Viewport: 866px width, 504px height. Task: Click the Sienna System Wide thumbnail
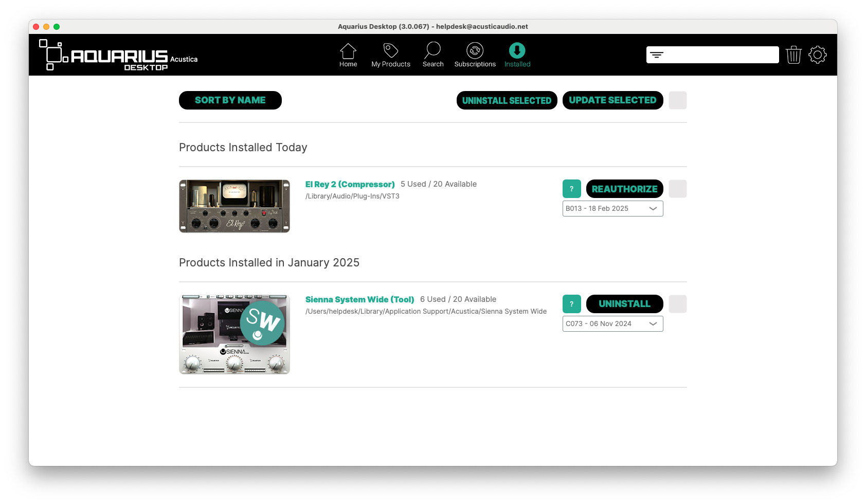coord(234,334)
